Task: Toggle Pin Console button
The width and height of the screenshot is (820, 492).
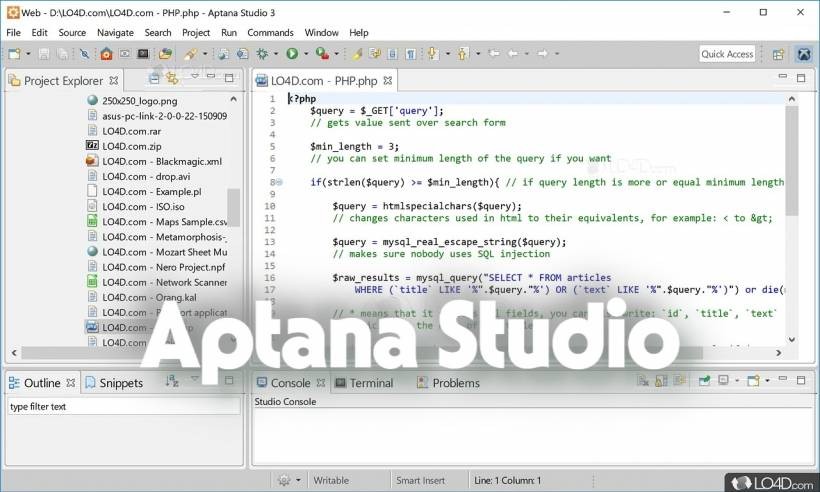Action: point(704,381)
